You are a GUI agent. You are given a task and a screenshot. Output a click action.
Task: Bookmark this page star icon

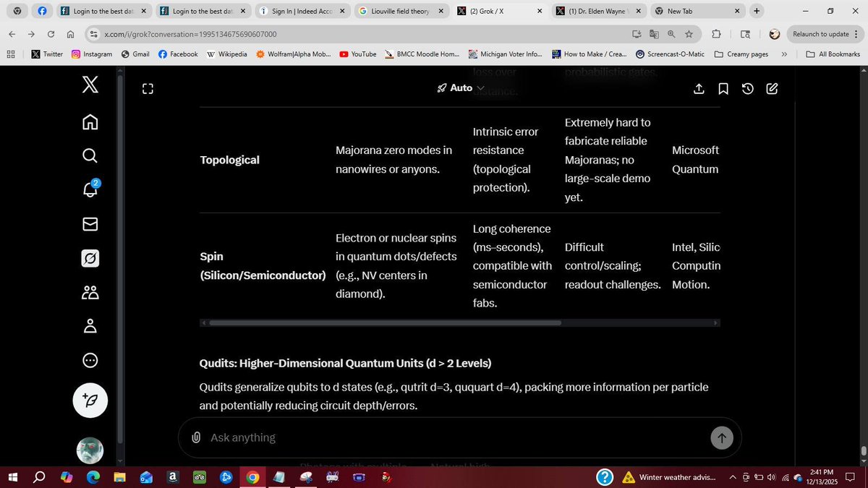point(689,34)
